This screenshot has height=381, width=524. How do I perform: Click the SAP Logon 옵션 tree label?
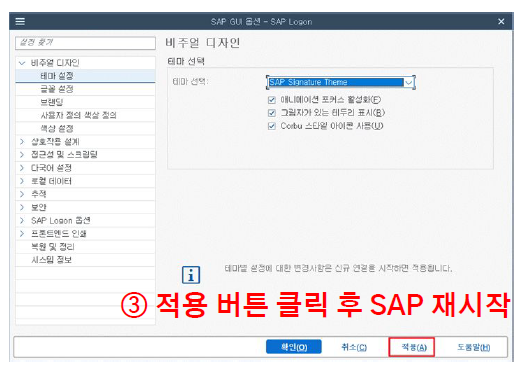61,221
